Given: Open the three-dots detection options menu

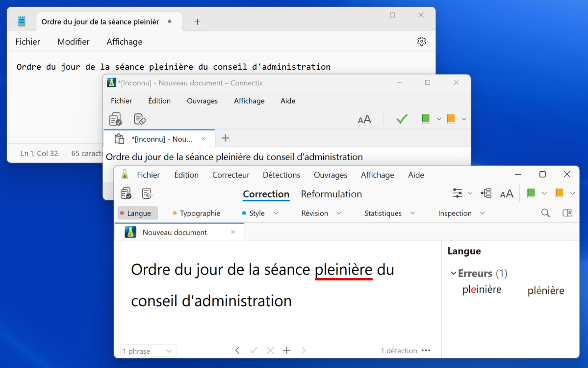Looking at the screenshot, I should 426,350.
